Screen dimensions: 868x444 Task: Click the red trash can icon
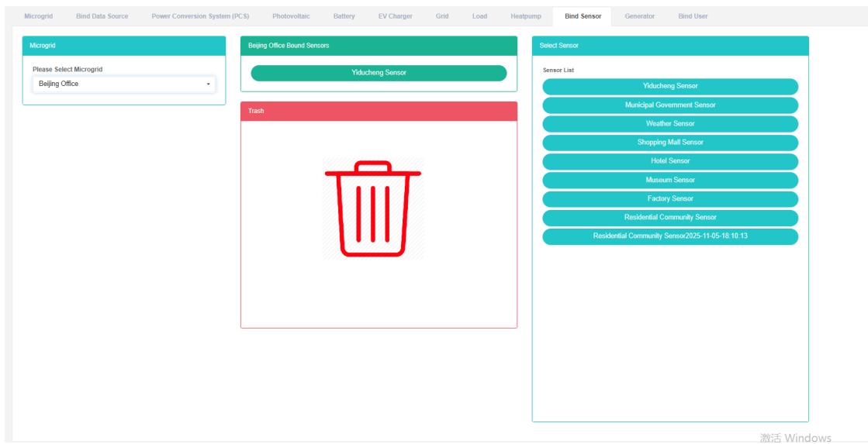(373, 208)
